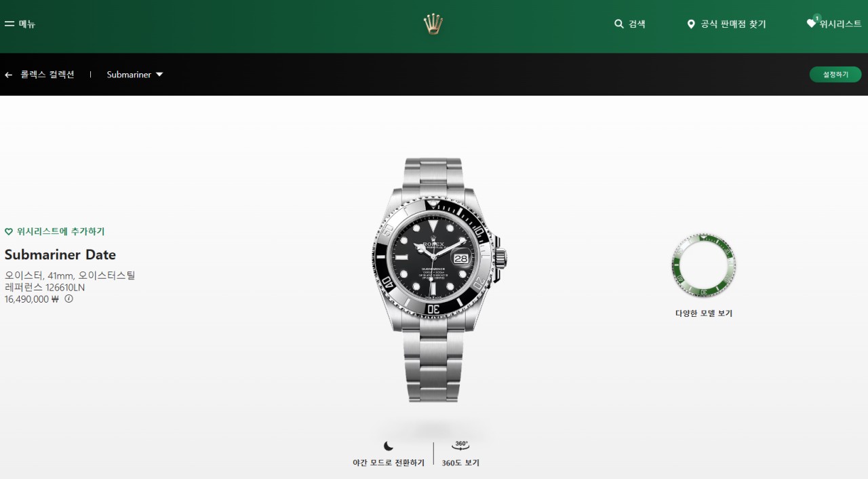Open the 메뉴 label
The height and width of the screenshot is (479, 868).
[x=27, y=24]
